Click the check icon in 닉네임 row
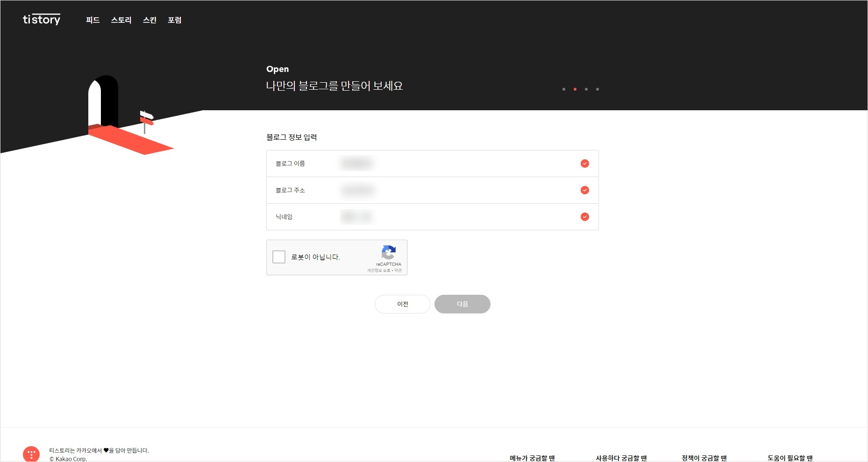868x462 pixels. pos(585,217)
